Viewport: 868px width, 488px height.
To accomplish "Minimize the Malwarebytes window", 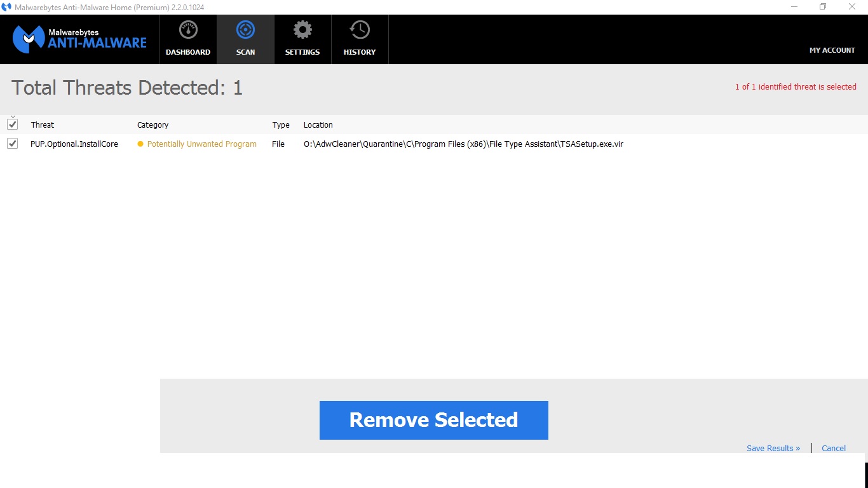I will coord(795,6).
